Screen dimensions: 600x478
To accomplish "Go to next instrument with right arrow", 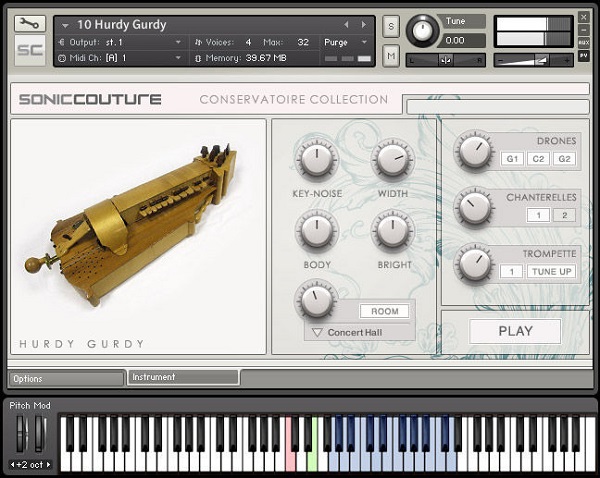I will click(364, 24).
